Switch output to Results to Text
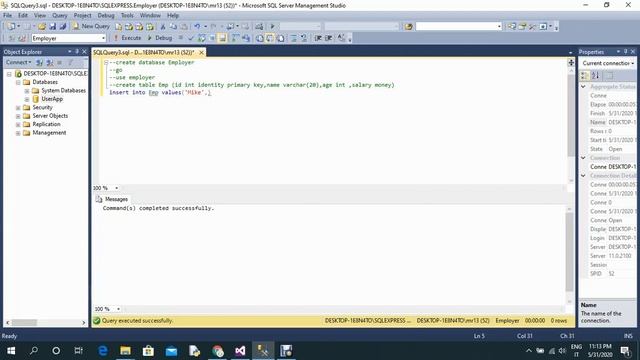Screen dimensions: 640x360 tap(259, 38)
